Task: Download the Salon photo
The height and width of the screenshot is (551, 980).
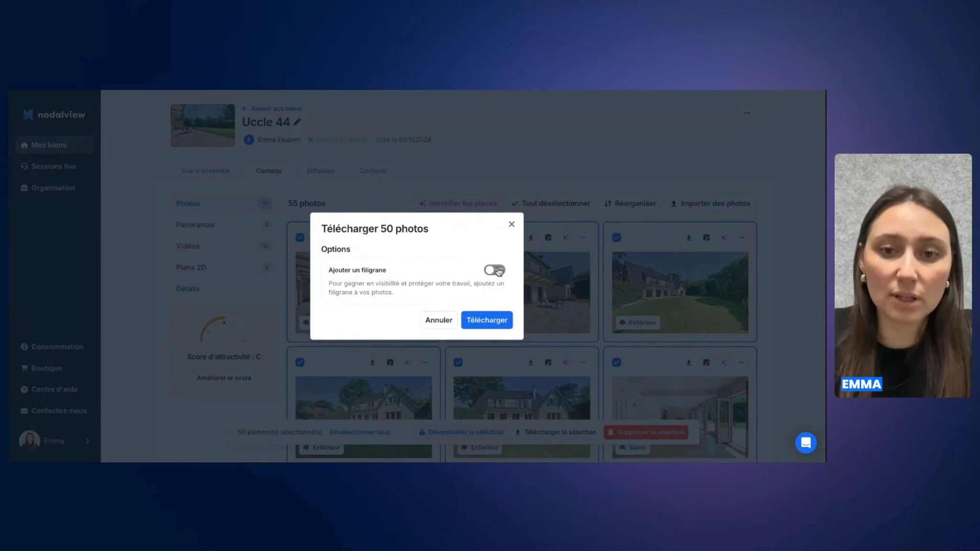Action: (x=689, y=363)
